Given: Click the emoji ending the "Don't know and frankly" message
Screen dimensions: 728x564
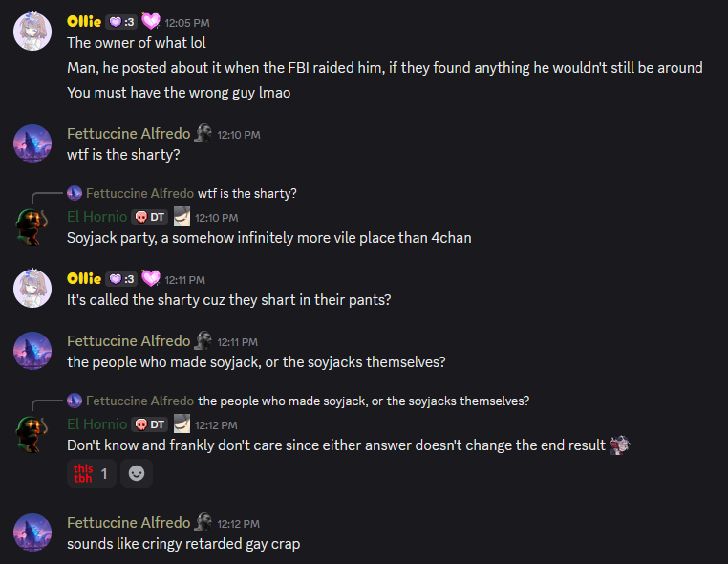Looking at the screenshot, I should click(620, 445).
